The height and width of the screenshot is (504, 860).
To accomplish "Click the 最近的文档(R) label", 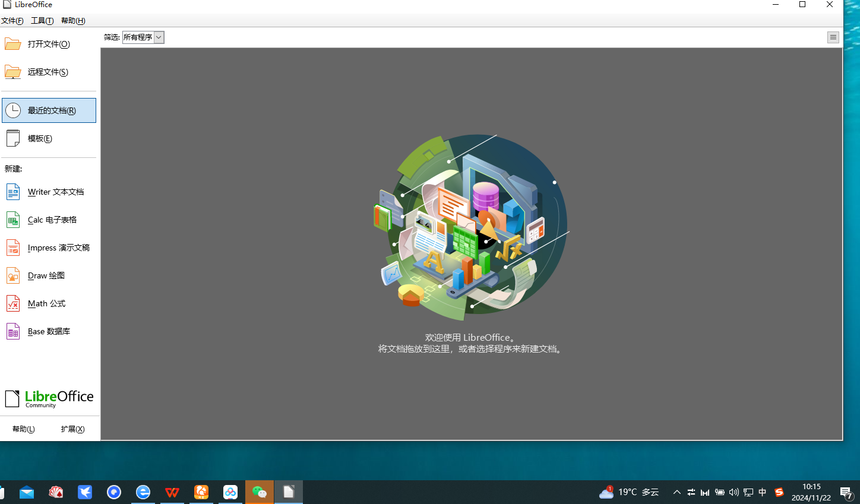I will (x=52, y=110).
